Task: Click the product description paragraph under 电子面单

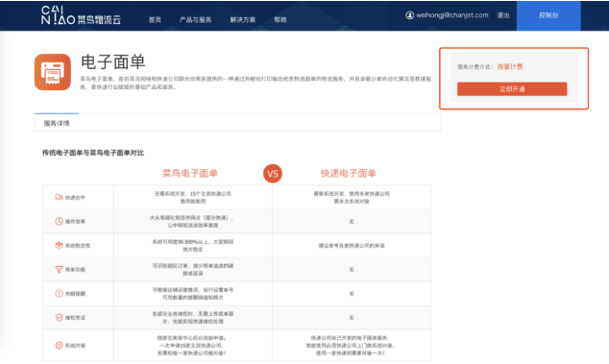Action: pos(256,83)
